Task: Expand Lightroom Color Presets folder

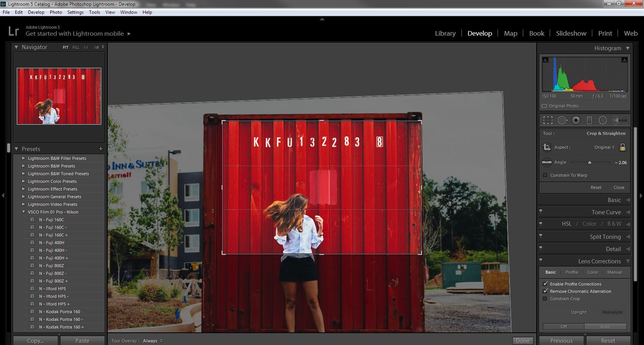Action: coord(23,181)
